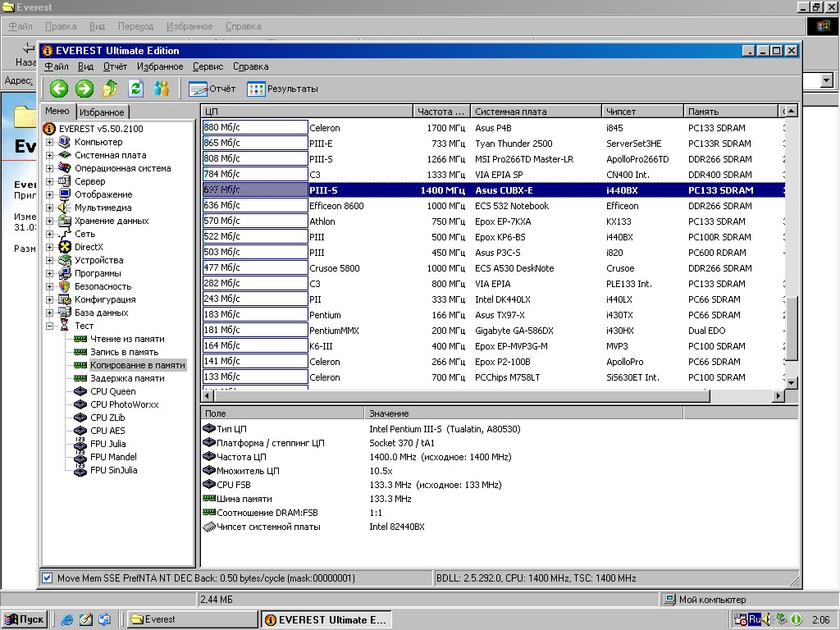
Task: Select CPU Queen benchmark in tree
Action: (x=112, y=391)
